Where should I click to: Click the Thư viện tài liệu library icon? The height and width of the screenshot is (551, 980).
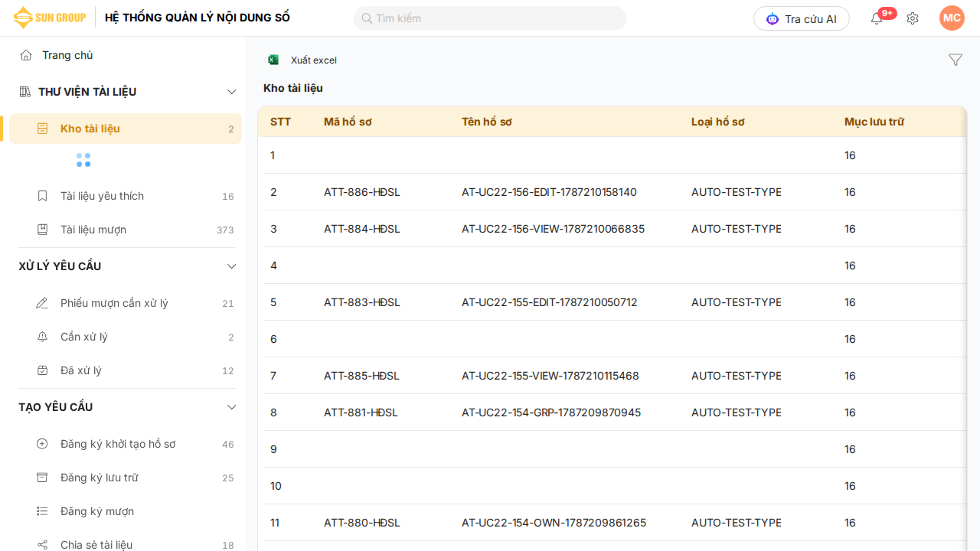pyautogui.click(x=24, y=92)
